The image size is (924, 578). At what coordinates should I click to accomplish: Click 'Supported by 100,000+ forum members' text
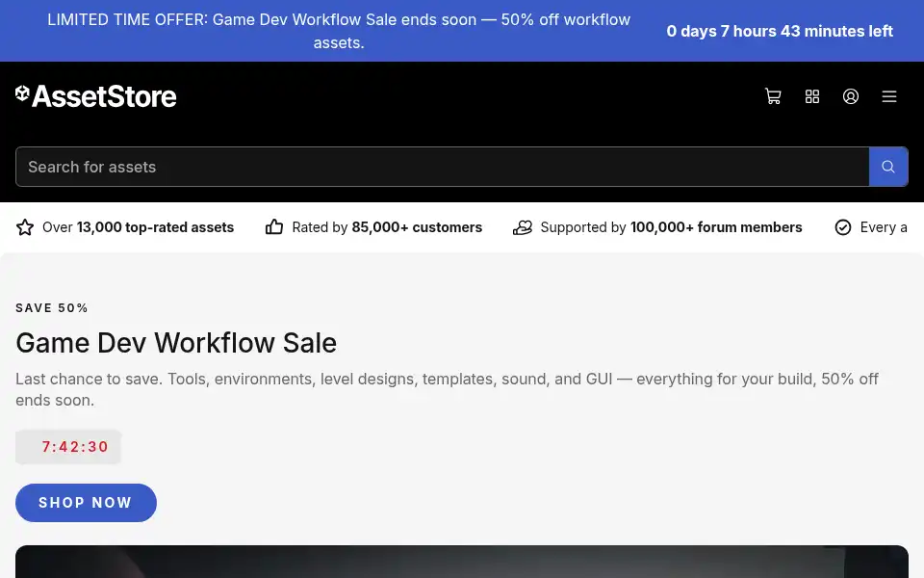(671, 227)
